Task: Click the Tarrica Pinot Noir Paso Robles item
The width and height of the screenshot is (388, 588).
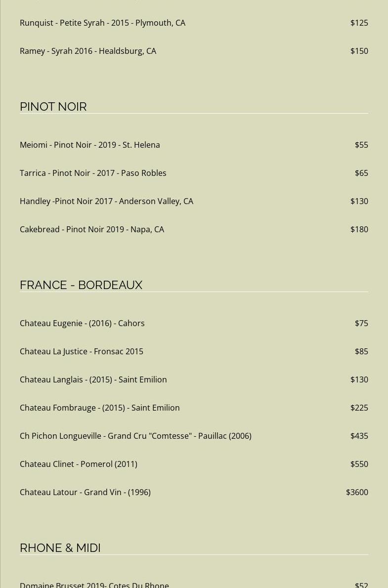Action: (93, 173)
